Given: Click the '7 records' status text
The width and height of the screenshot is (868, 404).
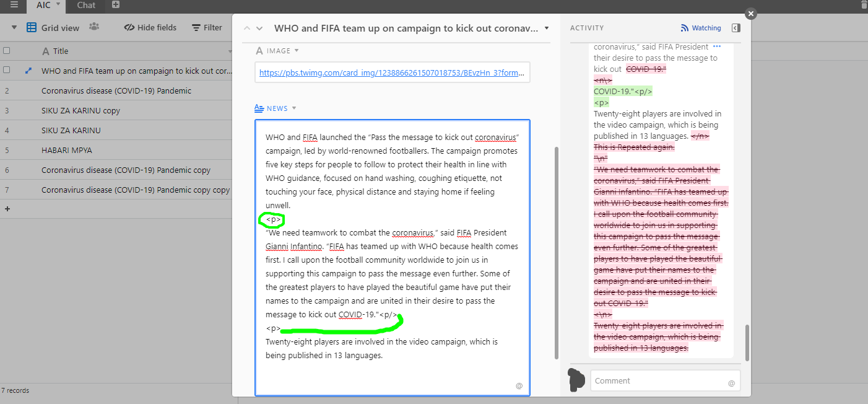Looking at the screenshot, I should pyautogui.click(x=15, y=390).
